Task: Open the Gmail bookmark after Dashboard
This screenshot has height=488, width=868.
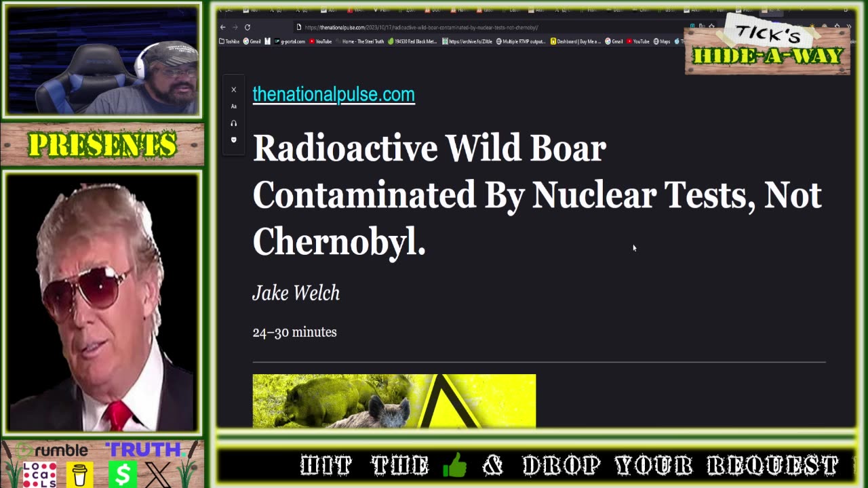Action: click(614, 41)
